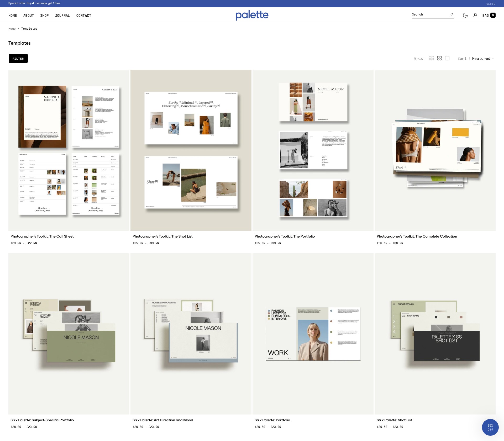Open the JOURNAL menu item
This screenshot has width=504, height=441.
tap(62, 15)
